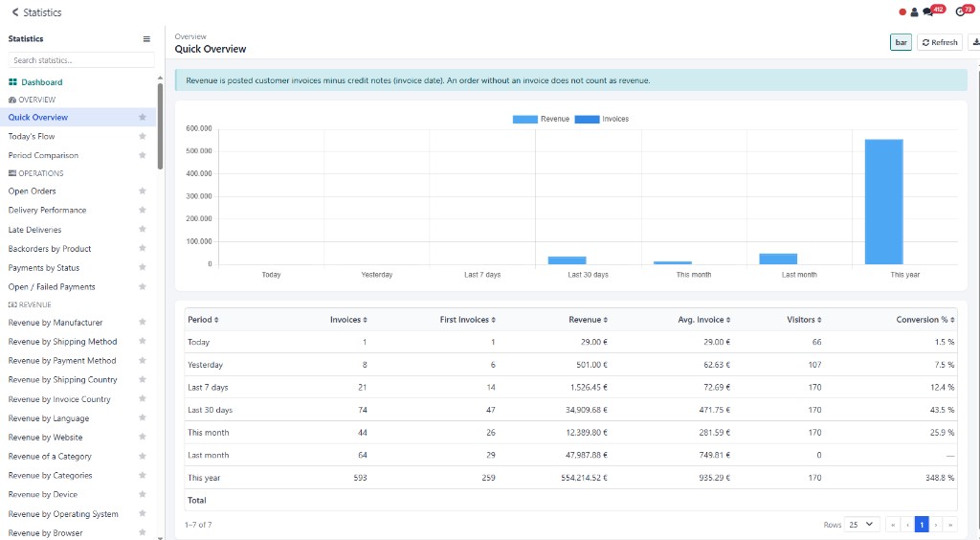Sort table by Revenue column
The image size is (980, 540).
[x=589, y=320]
